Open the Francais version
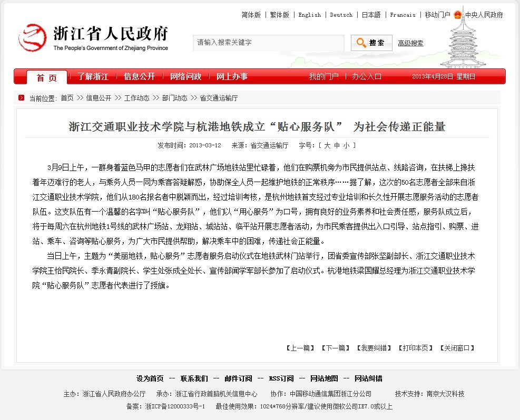This screenshot has width=520, height=420. tap(403, 15)
